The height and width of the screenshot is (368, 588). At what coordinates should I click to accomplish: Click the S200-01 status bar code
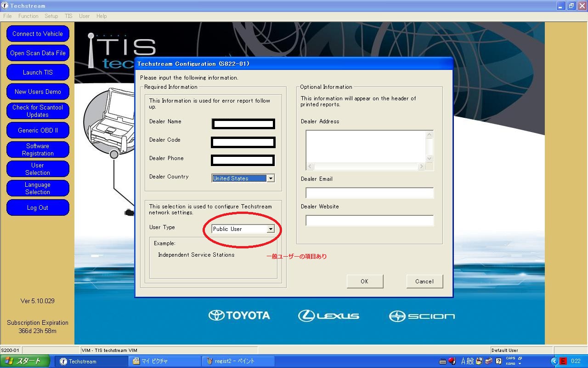point(10,351)
